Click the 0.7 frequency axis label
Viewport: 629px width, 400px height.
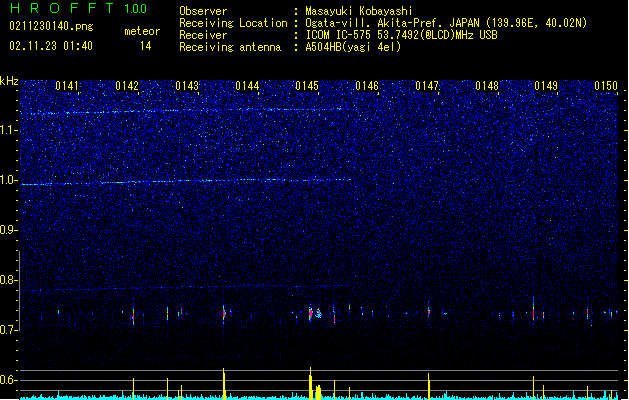[x=9, y=330]
